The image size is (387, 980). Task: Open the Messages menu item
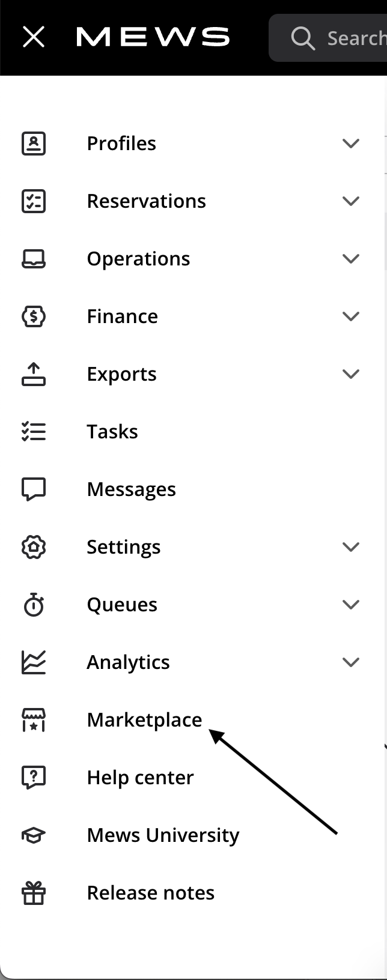pyautogui.click(x=132, y=489)
